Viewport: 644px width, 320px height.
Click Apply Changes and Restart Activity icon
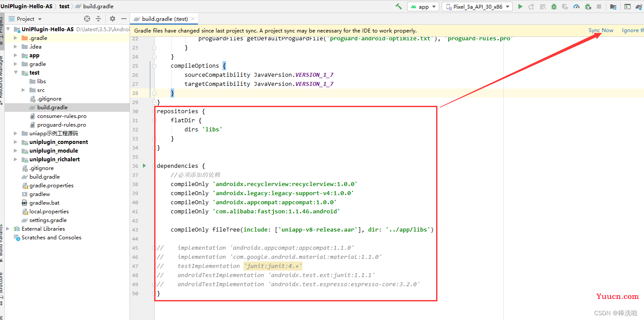[x=531, y=7]
